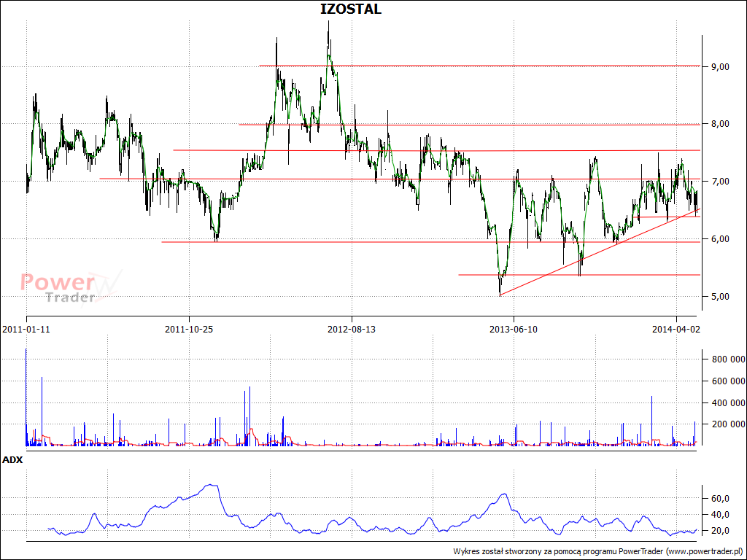This screenshot has width=747, height=560.
Task: Click the 20,0 ADX axis label
Action: click(720, 531)
